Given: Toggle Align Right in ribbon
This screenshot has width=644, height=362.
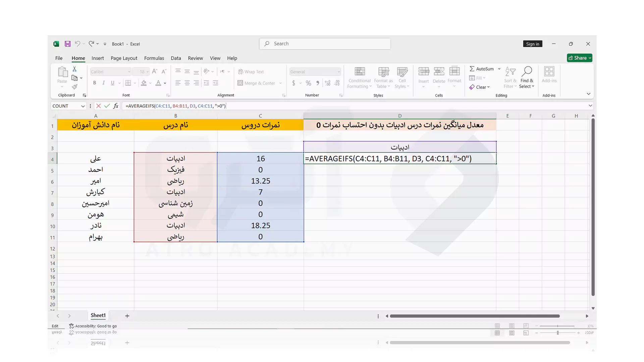Looking at the screenshot, I should coord(196,83).
